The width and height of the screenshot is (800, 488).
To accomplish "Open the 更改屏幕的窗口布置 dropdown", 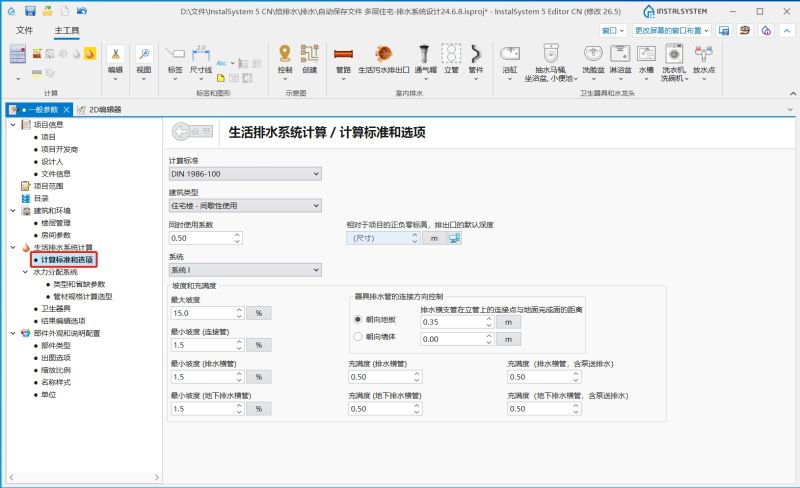I will 672,31.
